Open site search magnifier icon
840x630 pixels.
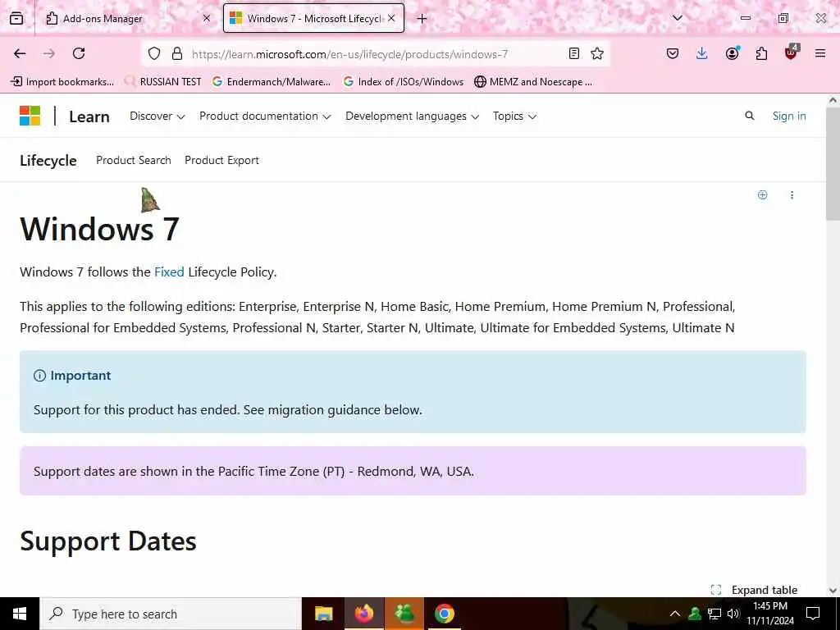tap(750, 116)
